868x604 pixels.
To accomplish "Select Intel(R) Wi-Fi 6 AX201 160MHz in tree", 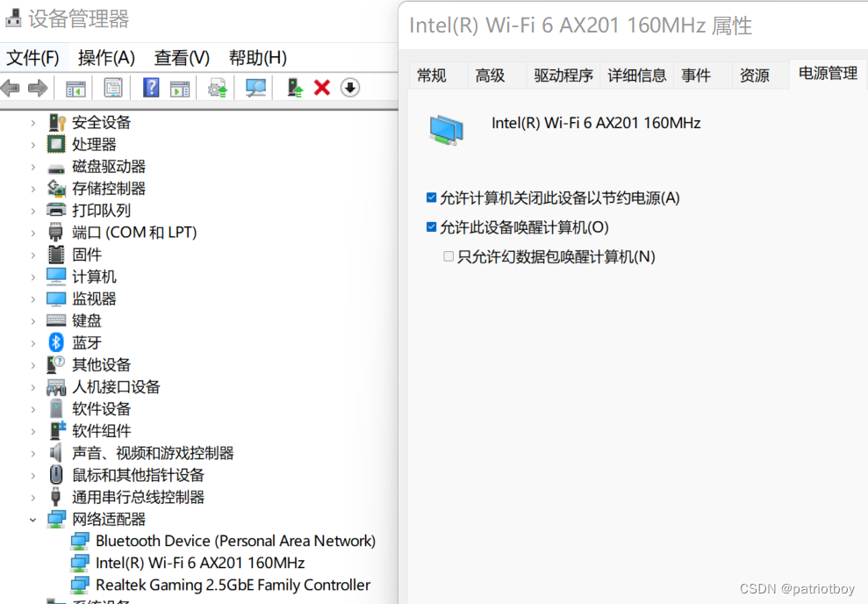I will 200,563.
